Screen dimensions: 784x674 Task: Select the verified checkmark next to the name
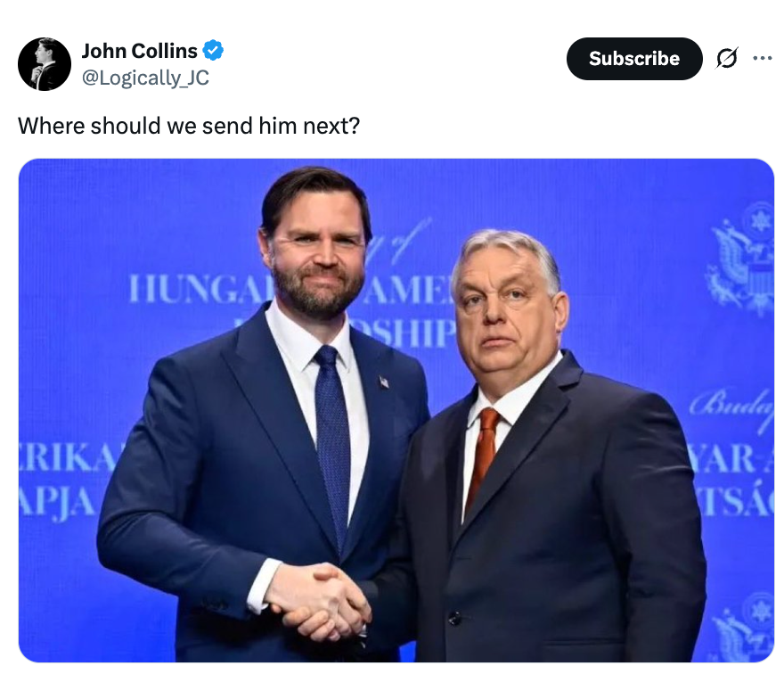click(x=211, y=51)
